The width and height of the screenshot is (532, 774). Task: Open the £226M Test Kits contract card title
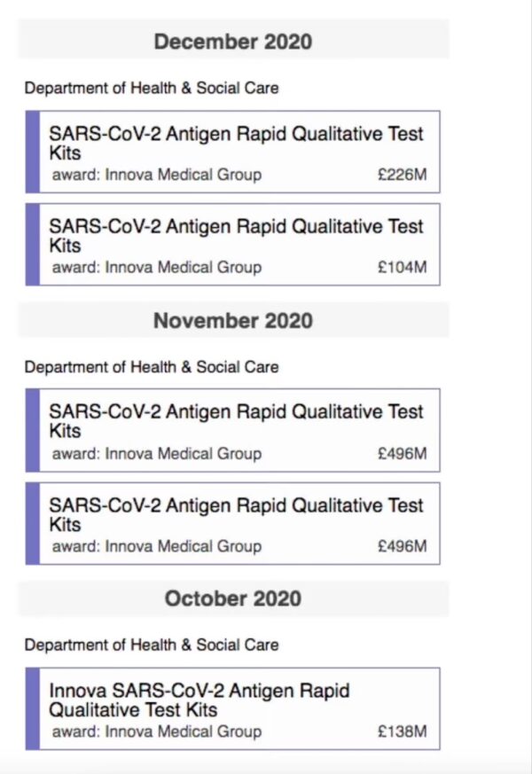click(236, 143)
